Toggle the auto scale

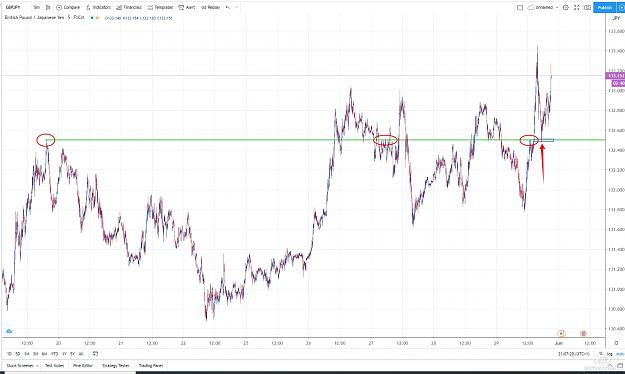pyautogui.click(x=620, y=354)
